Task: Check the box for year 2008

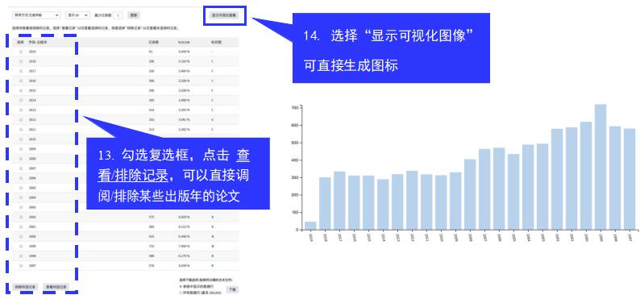Action: [21, 159]
